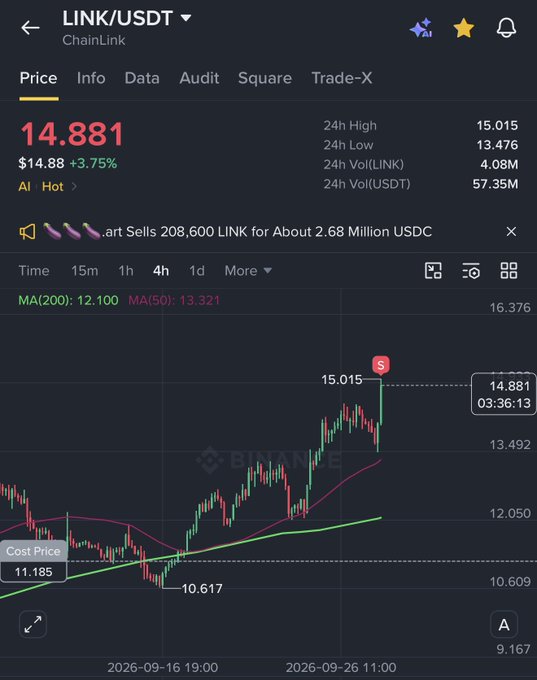Screen dimensions: 537x680
Task: Toggle the favorite star for LINK/USDT
Action: tap(464, 28)
